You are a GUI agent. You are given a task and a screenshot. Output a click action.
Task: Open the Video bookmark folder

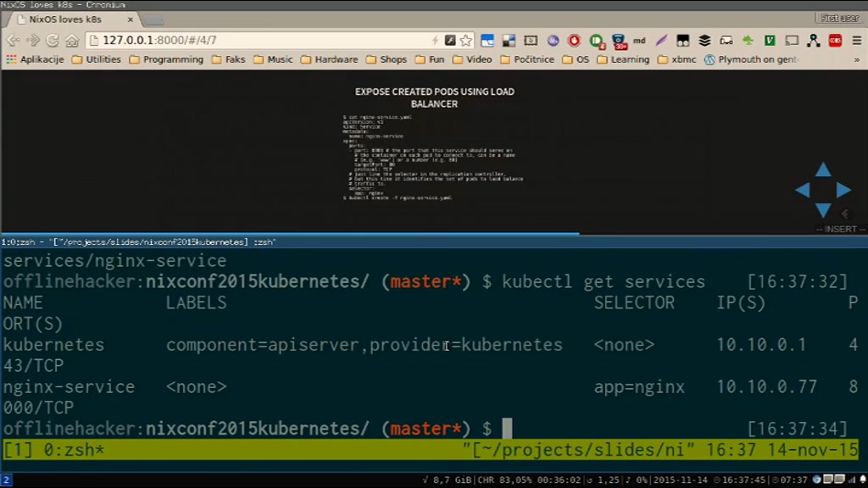click(472, 59)
